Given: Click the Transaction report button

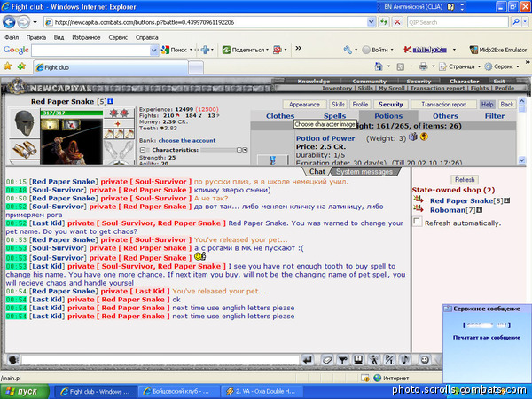Looking at the screenshot, I should [x=444, y=104].
